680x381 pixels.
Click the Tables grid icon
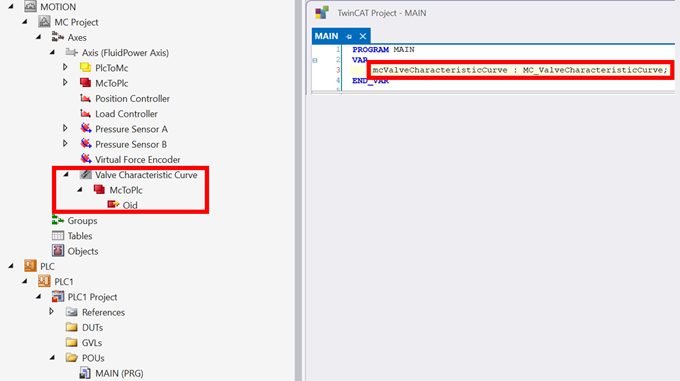tap(58, 236)
